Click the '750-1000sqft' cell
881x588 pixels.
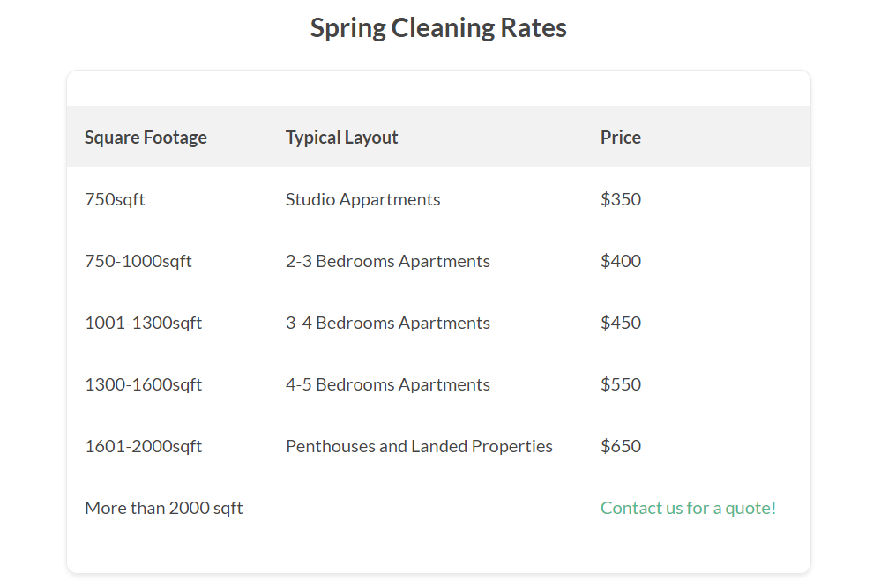tap(138, 261)
